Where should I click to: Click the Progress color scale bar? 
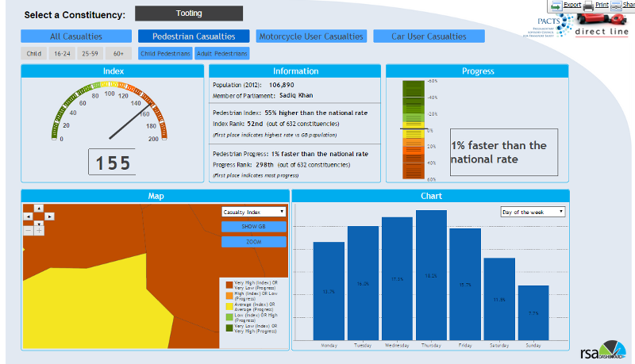(414, 129)
